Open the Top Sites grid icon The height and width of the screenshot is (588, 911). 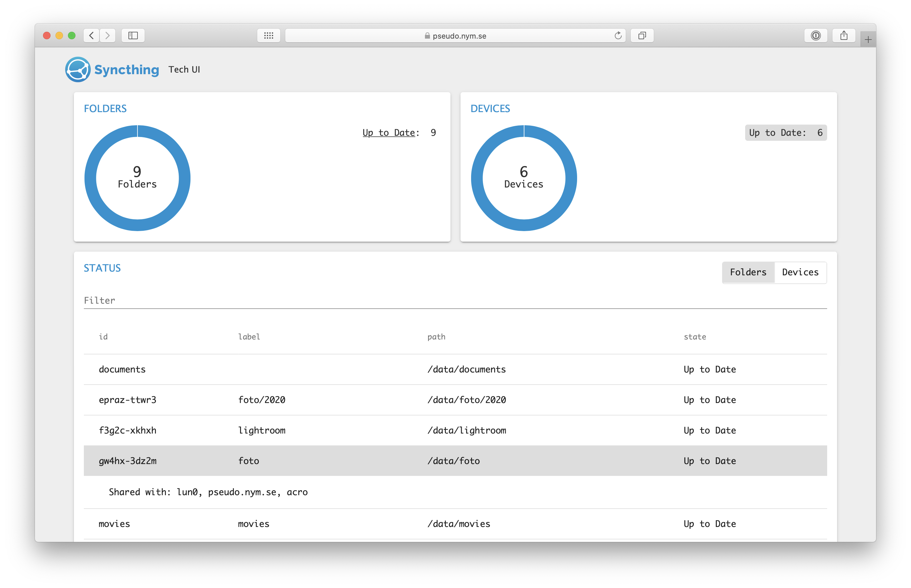pyautogui.click(x=269, y=36)
